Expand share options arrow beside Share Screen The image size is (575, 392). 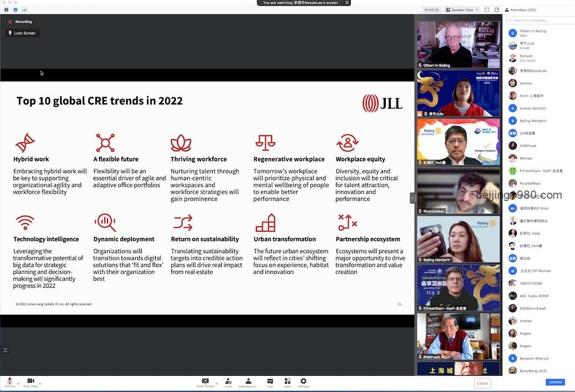[217, 384]
